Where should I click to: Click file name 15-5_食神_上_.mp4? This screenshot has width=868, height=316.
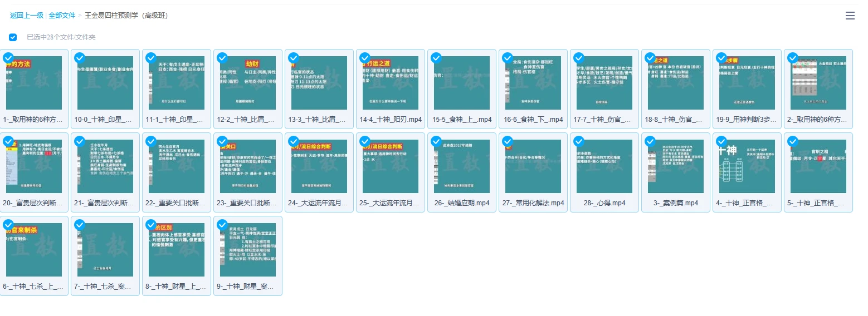(462, 120)
